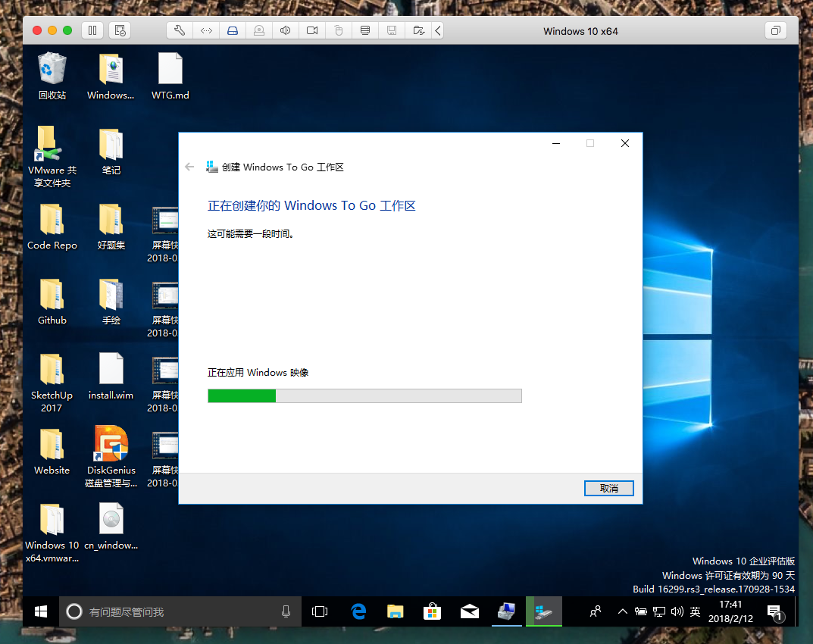Toggle VMware single window view button
The image size is (813, 644).
point(776,30)
